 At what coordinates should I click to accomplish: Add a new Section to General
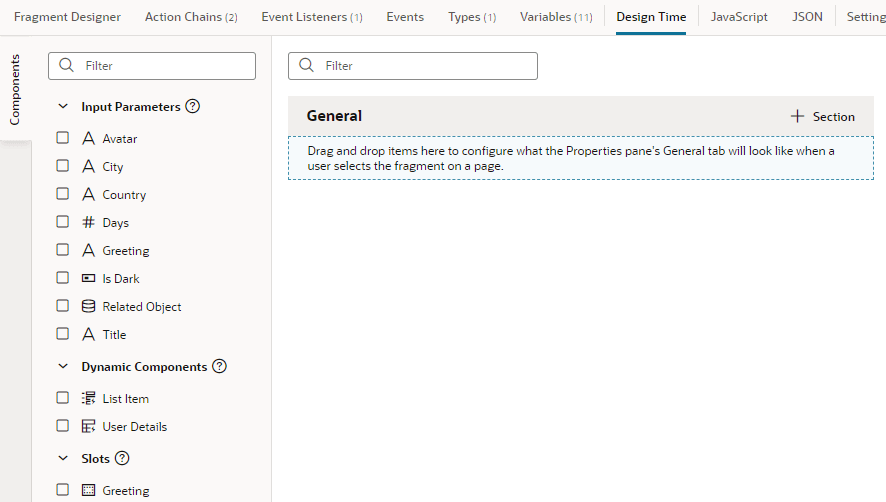coord(822,116)
